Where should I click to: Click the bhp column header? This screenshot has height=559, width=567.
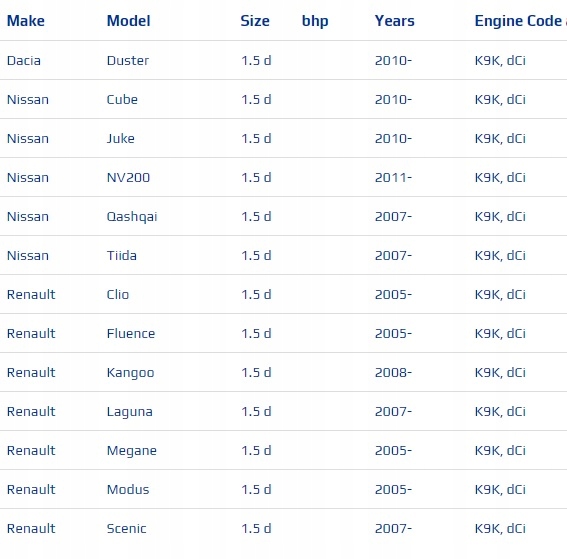315,21
